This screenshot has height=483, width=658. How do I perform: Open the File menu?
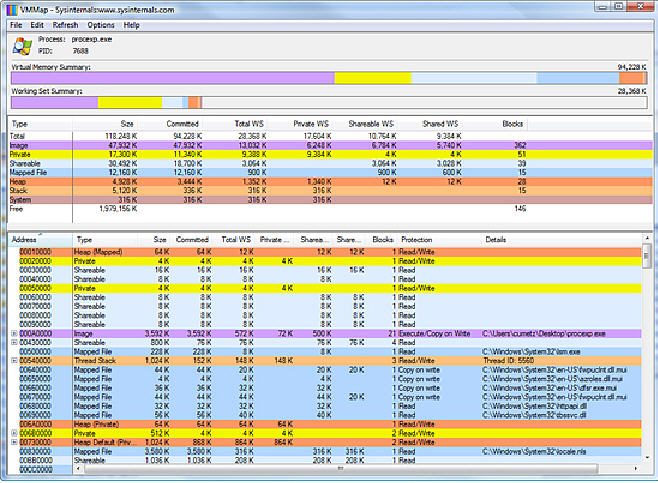pos(15,24)
